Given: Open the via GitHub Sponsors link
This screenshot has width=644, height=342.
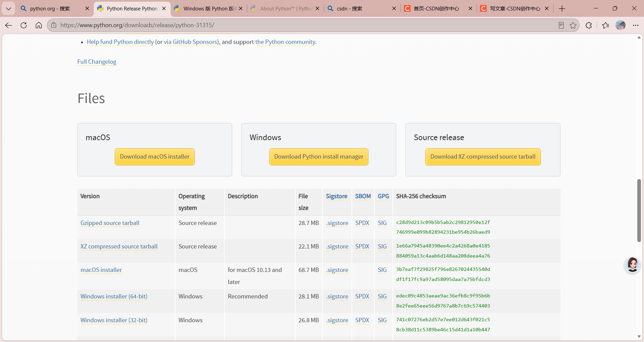Looking at the screenshot, I should [191, 42].
